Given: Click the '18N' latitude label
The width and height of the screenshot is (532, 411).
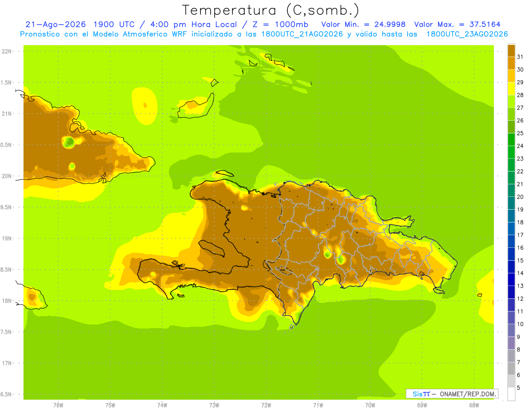Looking at the screenshot, I should point(7,301).
